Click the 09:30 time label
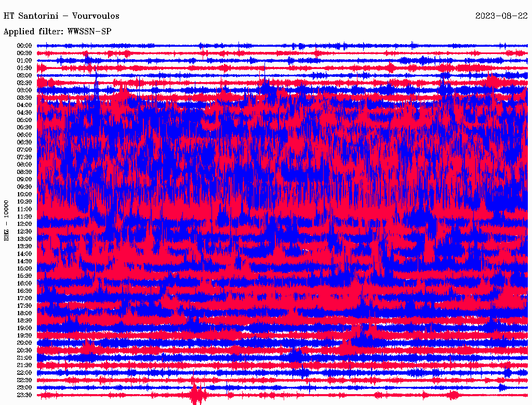The height and width of the screenshot is (405, 532). [x=24, y=187]
